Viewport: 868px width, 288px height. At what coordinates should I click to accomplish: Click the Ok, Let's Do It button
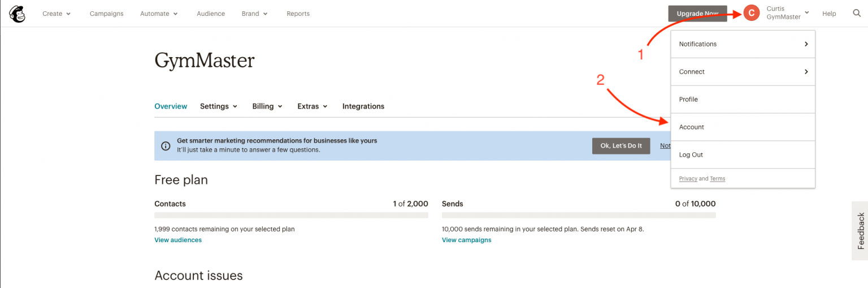(620, 146)
